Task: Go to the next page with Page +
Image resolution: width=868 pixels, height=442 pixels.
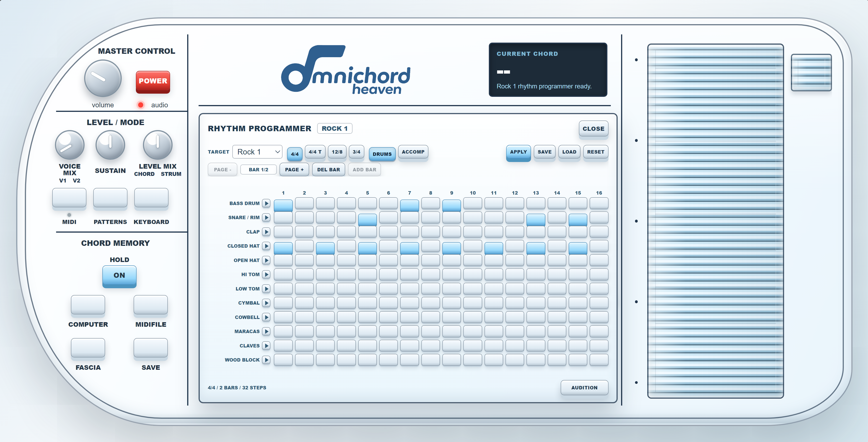Action: pos(294,170)
